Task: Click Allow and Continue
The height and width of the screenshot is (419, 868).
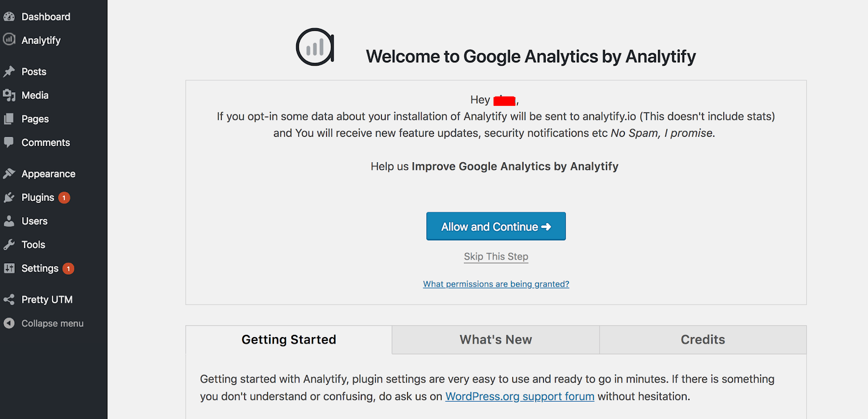Action: (495, 226)
